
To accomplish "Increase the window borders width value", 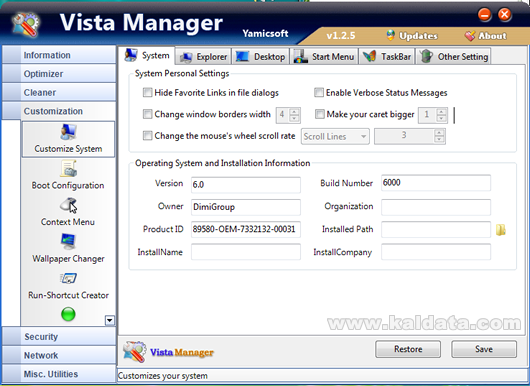I will pyautogui.click(x=295, y=112).
